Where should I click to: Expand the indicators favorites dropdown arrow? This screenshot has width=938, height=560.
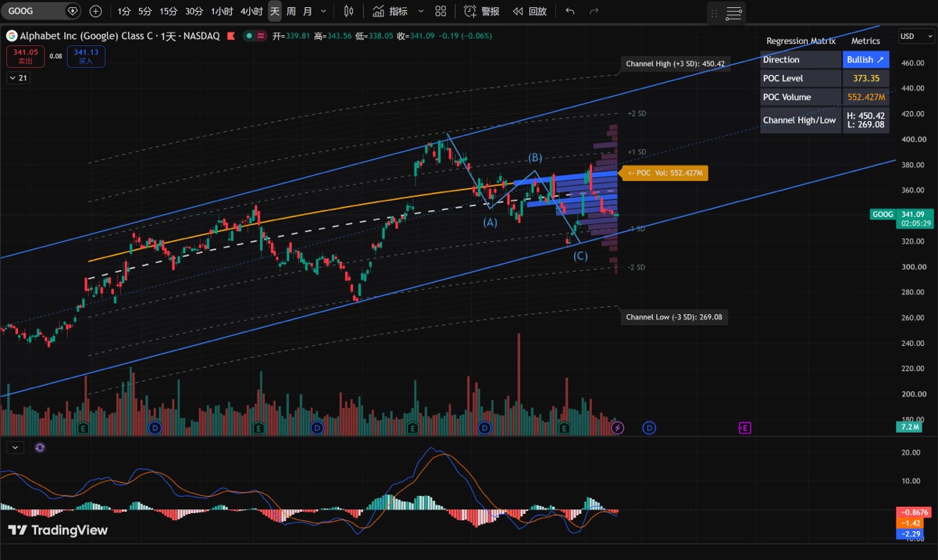tap(421, 11)
